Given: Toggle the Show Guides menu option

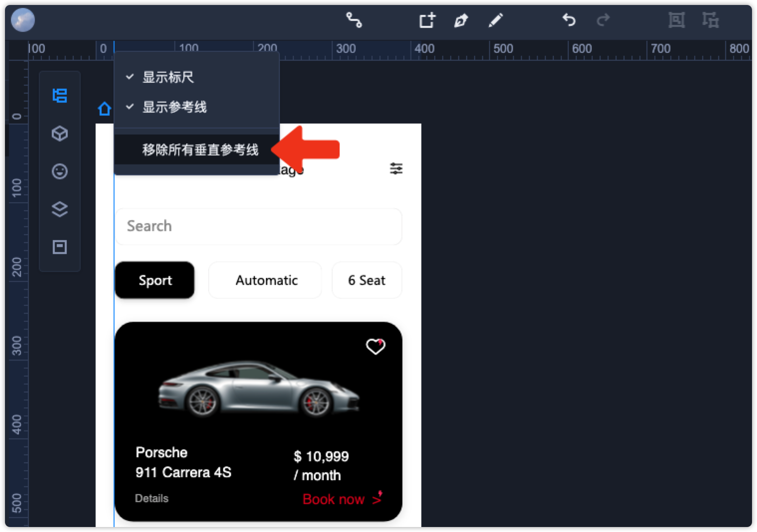Looking at the screenshot, I should [x=196, y=107].
